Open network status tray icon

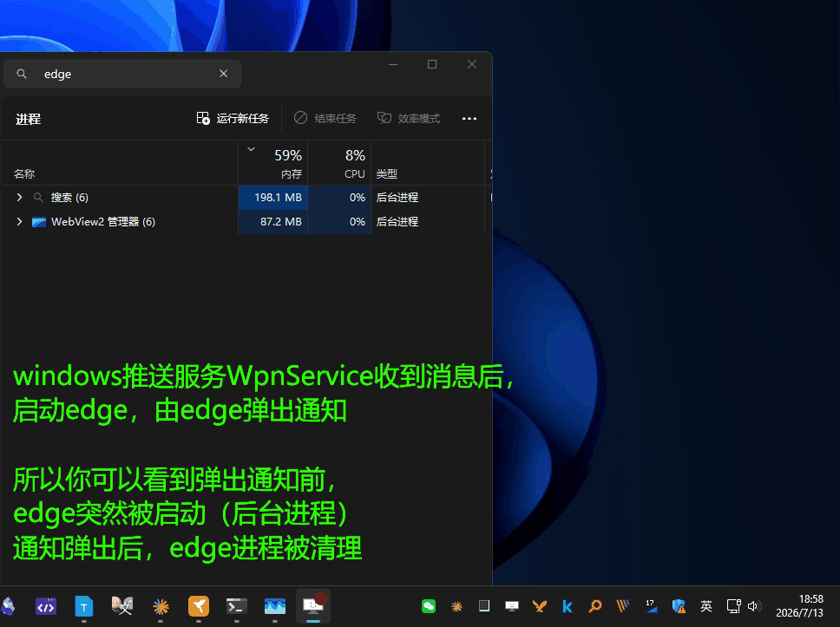coord(733,606)
